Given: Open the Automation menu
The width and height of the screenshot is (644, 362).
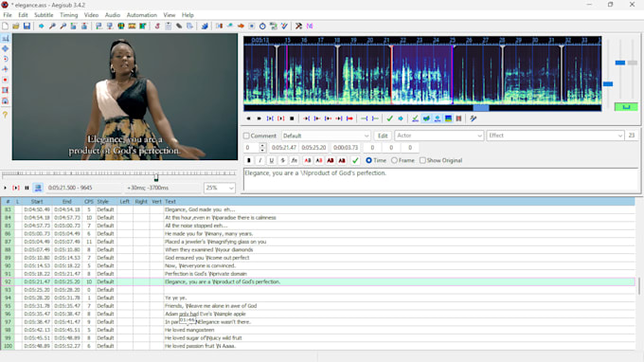Looking at the screenshot, I should [142, 15].
